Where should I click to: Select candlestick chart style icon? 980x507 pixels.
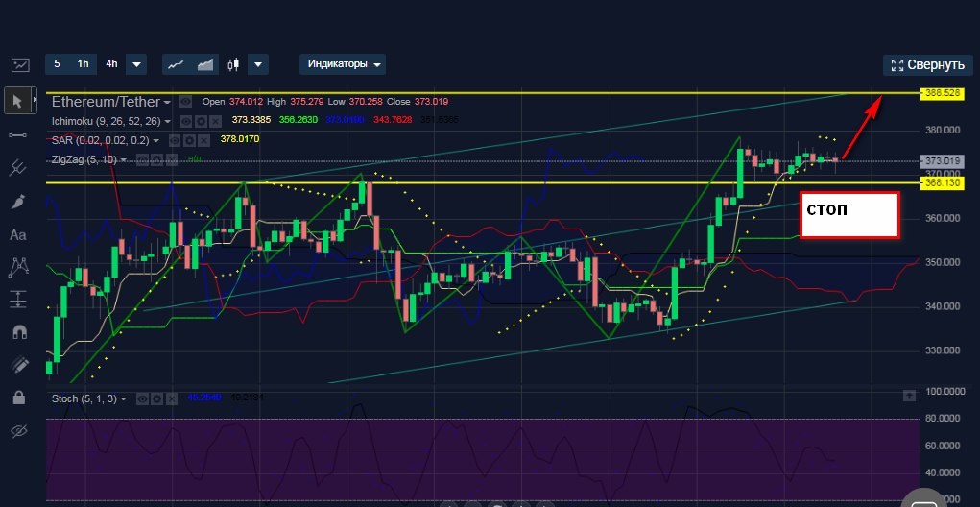click(x=234, y=63)
